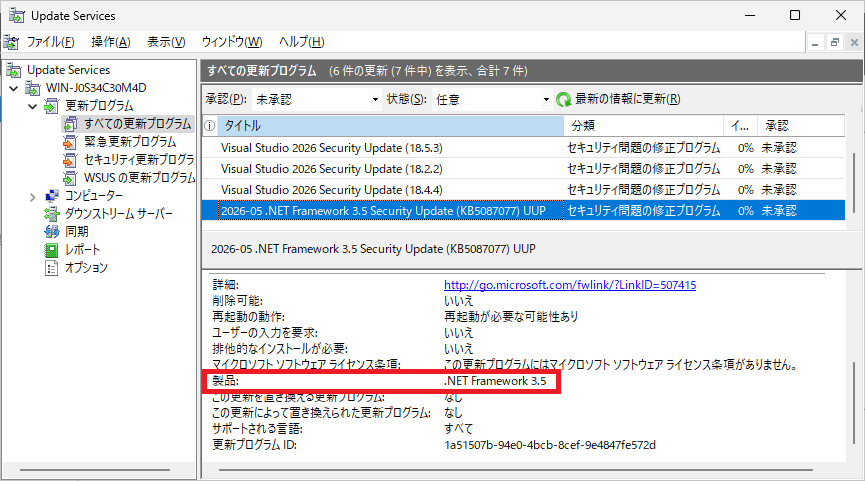Click the WSUS の更新プログラム node icon
Image resolution: width=865 pixels, height=481 pixels.
(x=70, y=178)
